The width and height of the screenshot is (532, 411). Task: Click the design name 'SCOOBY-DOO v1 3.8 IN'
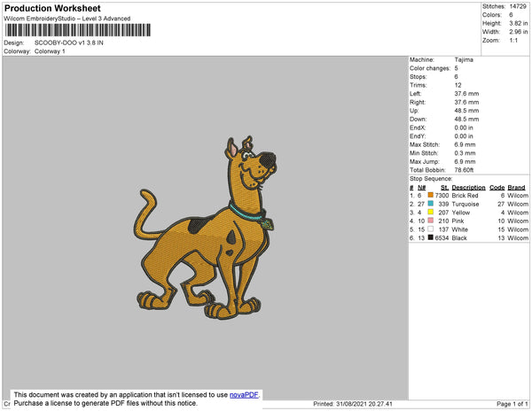point(69,43)
